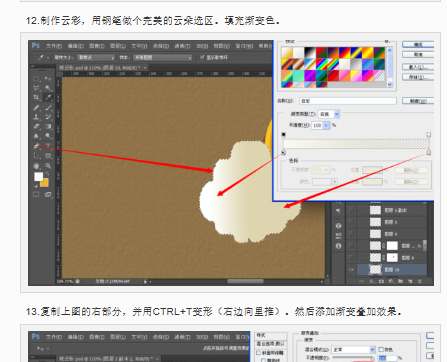Open 编辑(E) menu in step 12 Photoshop

76,46
